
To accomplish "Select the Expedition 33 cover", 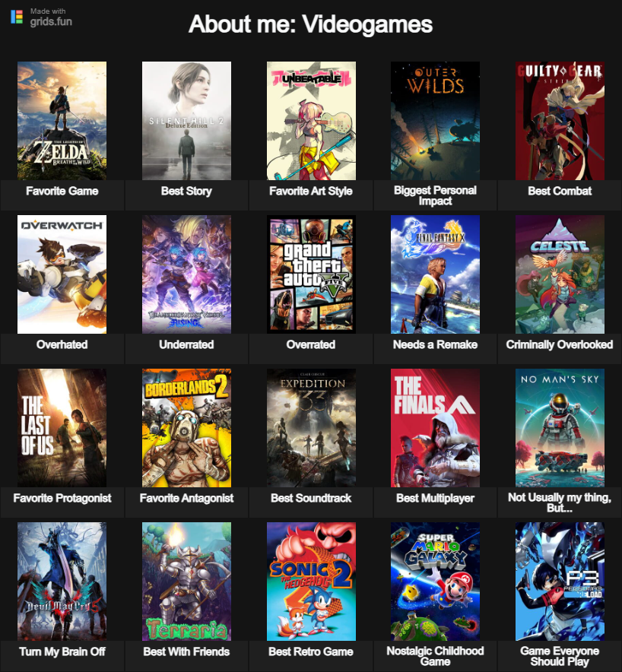I will pos(311,428).
